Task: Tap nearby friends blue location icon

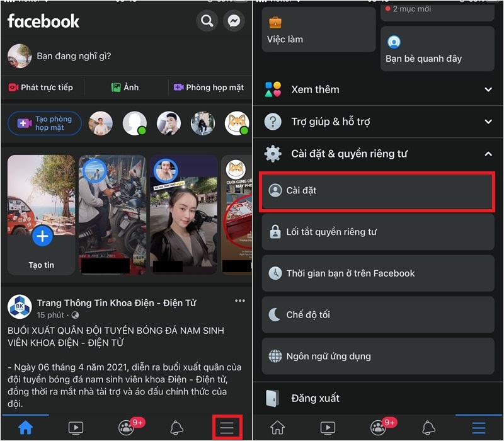Action: click(394, 42)
